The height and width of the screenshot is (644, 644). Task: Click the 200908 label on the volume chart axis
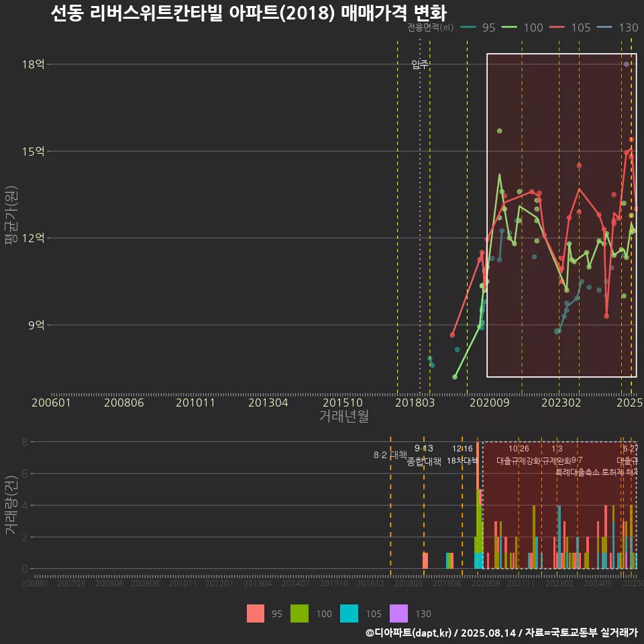tap(145, 583)
